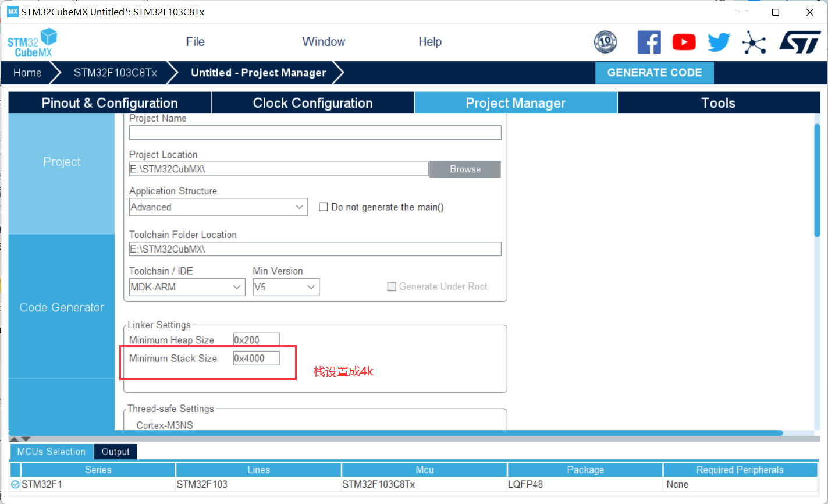Click the Lines column header
828x504 pixels.
[x=258, y=470]
